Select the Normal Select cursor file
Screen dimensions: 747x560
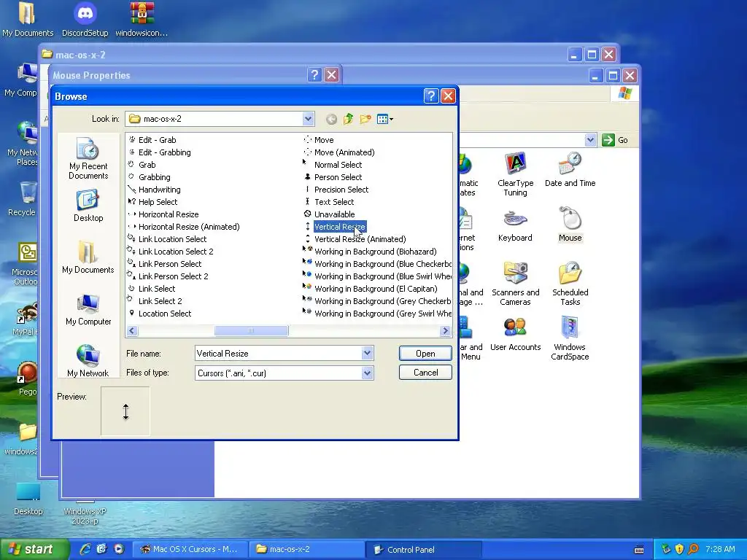click(x=333, y=165)
